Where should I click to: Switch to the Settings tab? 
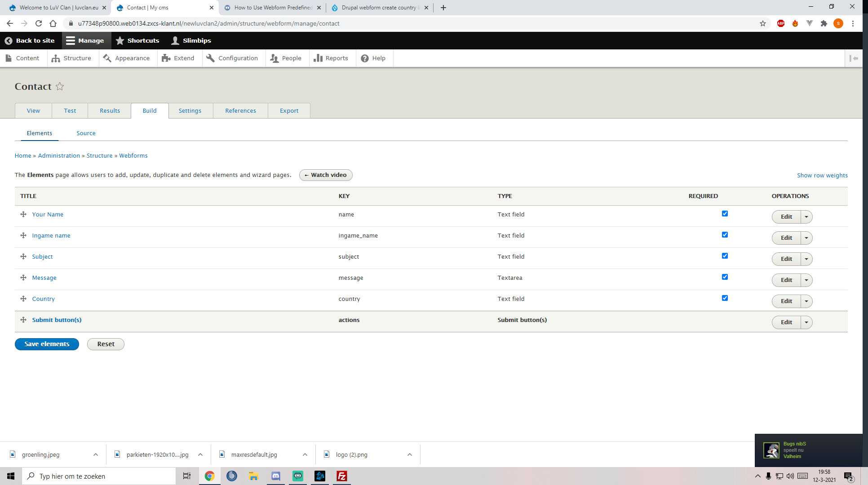pos(190,111)
